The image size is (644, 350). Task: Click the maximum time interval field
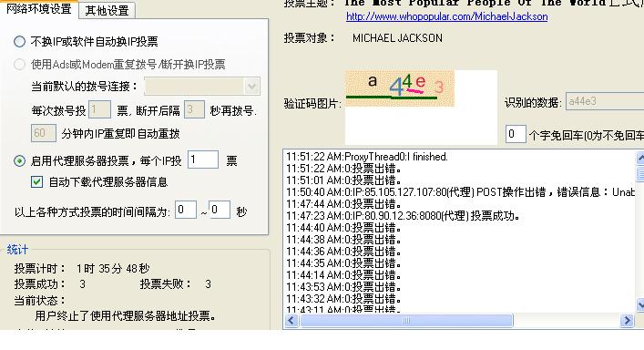pyautogui.click(x=220, y=210)
